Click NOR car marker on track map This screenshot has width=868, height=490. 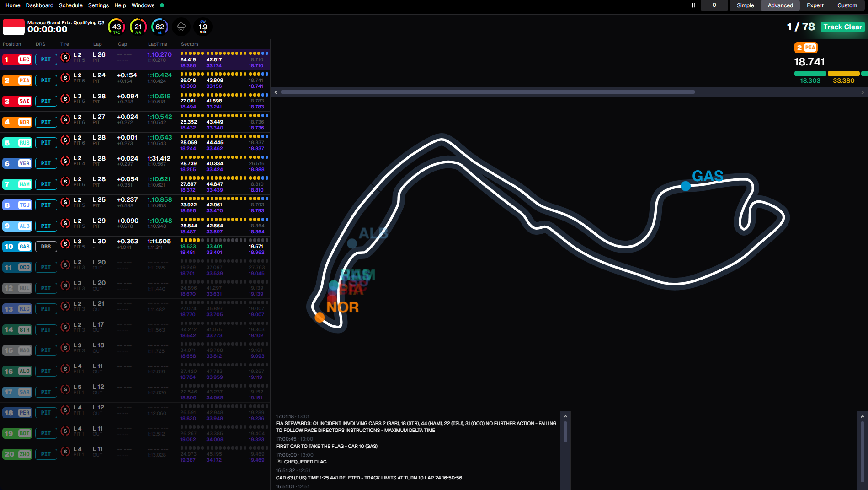320,318
